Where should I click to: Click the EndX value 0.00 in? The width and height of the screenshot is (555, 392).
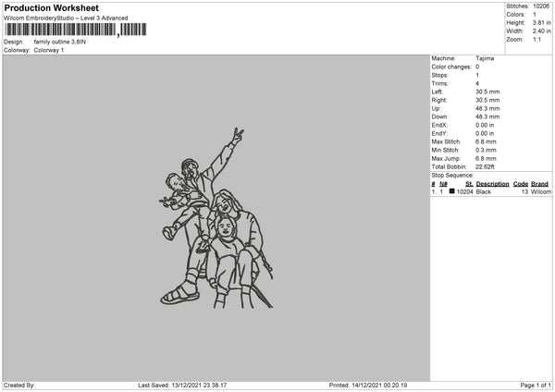[485, 125]
